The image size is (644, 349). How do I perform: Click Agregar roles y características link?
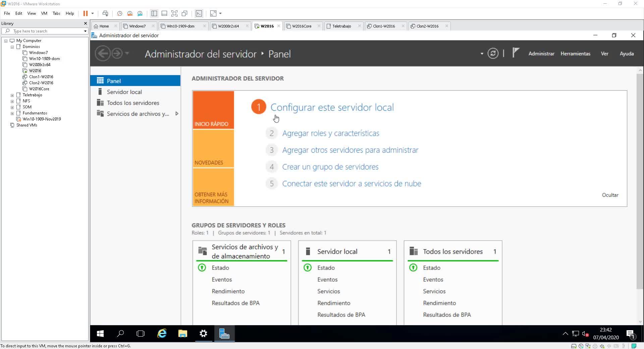click(x=330, y=133)
